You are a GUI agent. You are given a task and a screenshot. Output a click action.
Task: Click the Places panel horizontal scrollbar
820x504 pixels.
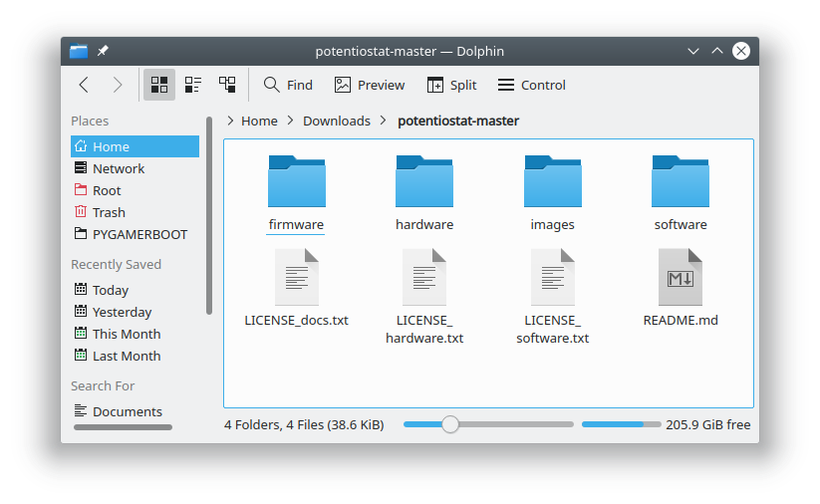coord(123,427)
